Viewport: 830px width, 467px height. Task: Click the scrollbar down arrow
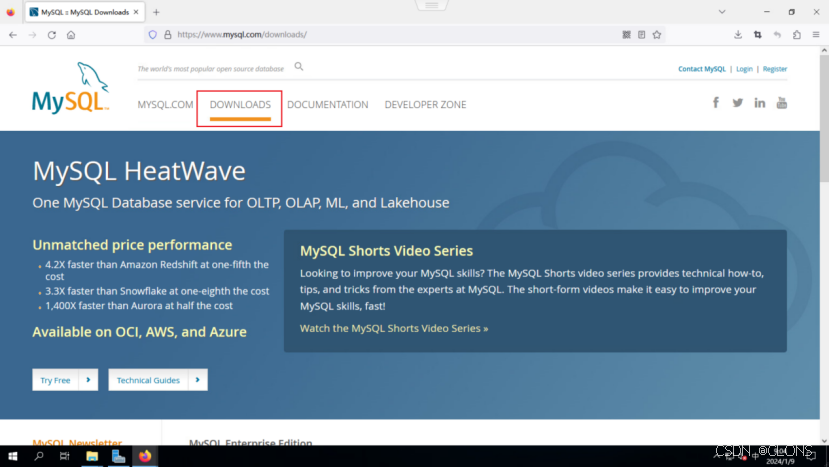click(x=824, y=441)
